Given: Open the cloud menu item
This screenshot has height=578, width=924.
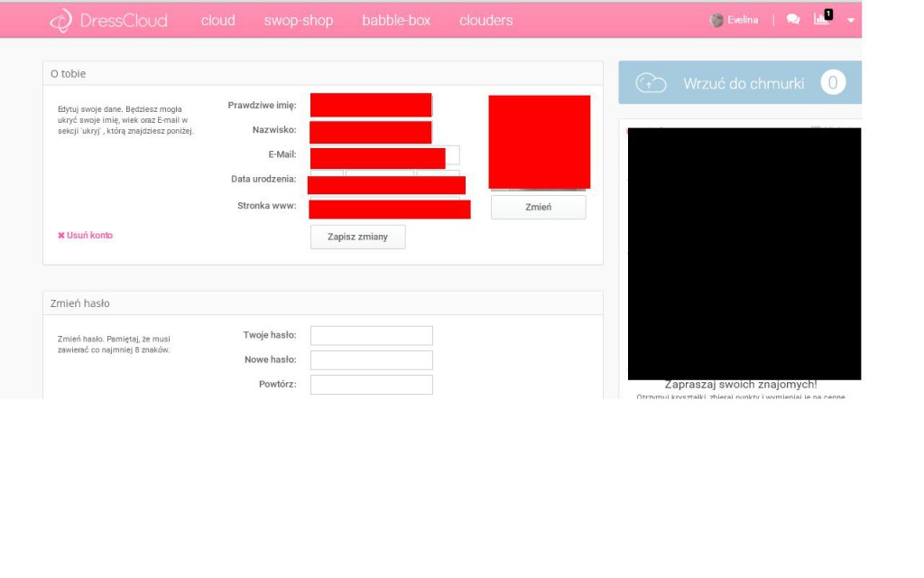Looking at the screenshot, I should pos(217,21).
